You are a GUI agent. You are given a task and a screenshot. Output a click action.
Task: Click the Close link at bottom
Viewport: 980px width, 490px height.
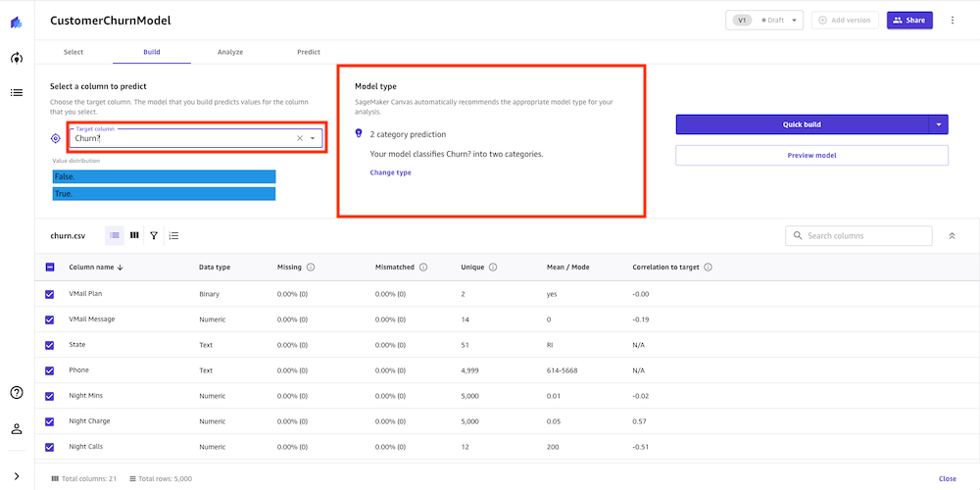pos(947,479)
